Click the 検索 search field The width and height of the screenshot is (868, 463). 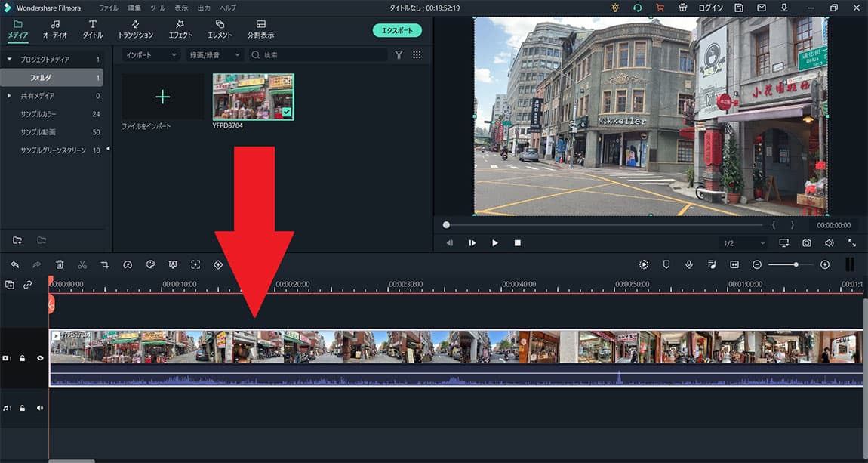[318, 55]
